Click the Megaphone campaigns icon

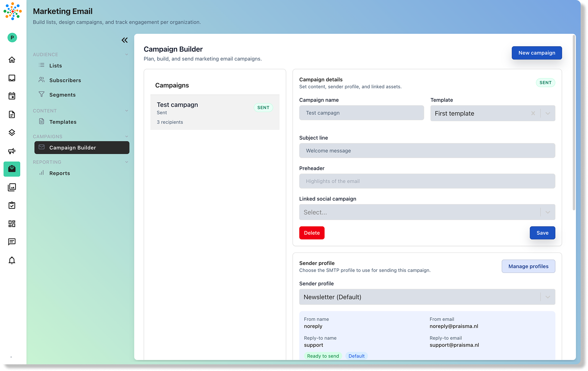[x=12, y=151]
